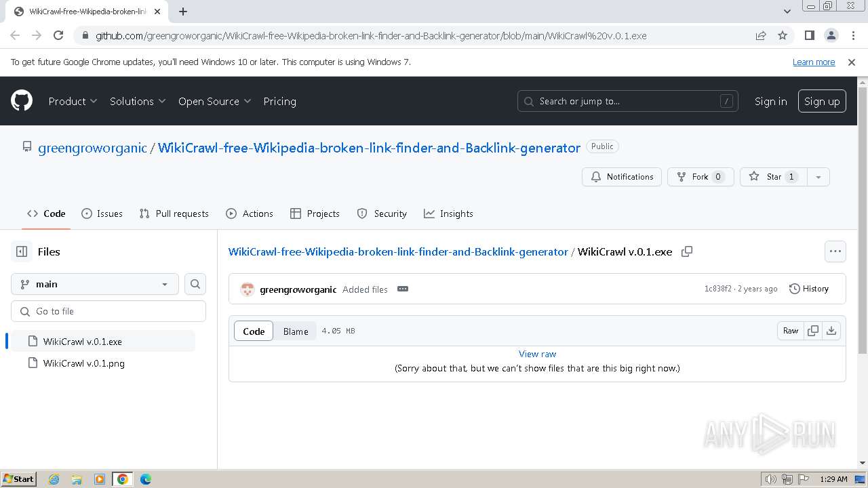Expand the Open Source menu
This screenshot has width=868, height=488.
pyautogui.click(x=215, y=101)
